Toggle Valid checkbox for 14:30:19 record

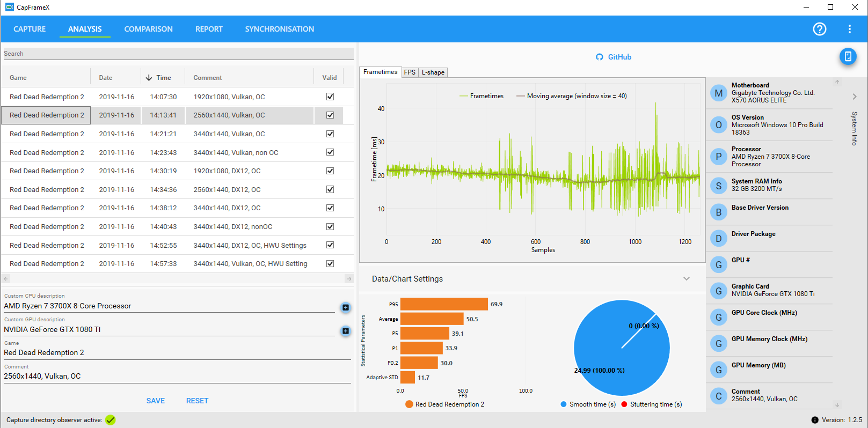330,171
